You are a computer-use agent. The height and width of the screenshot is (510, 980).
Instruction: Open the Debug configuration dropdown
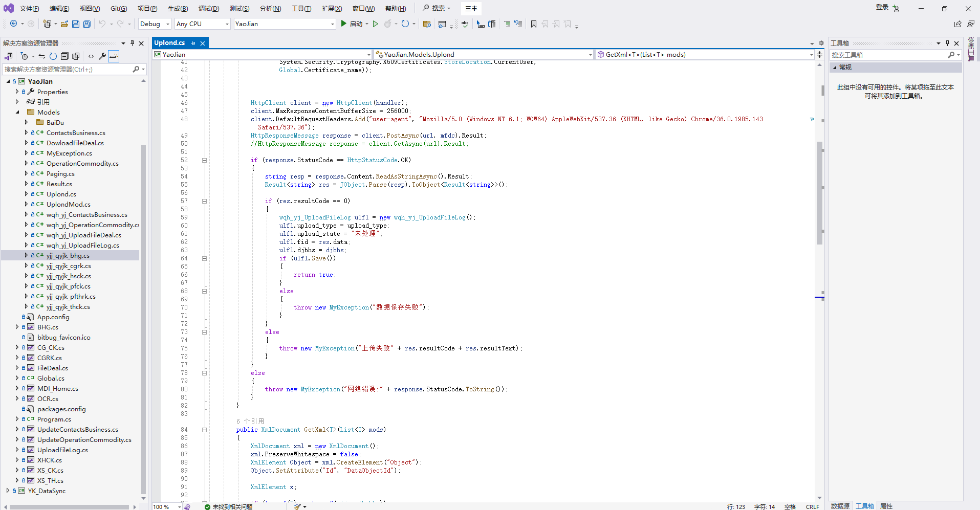tap(155, 24)
